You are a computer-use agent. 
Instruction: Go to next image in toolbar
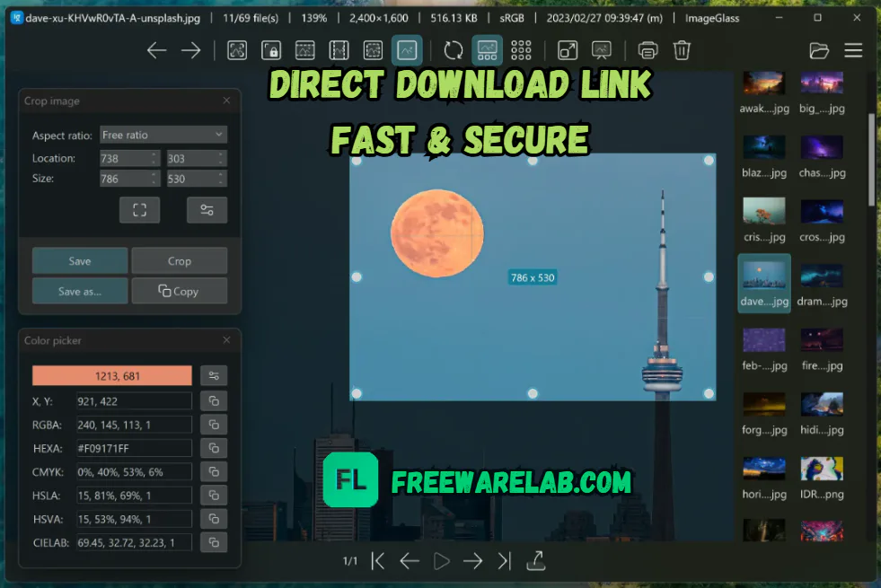(x=191, y=50)
